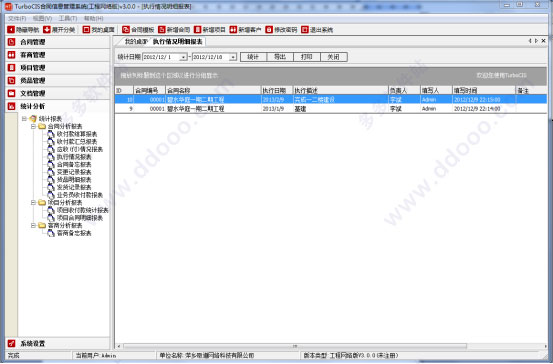Select the table row with ID 9
Viewport: 553px width, 364px height.
click(330, 109)
